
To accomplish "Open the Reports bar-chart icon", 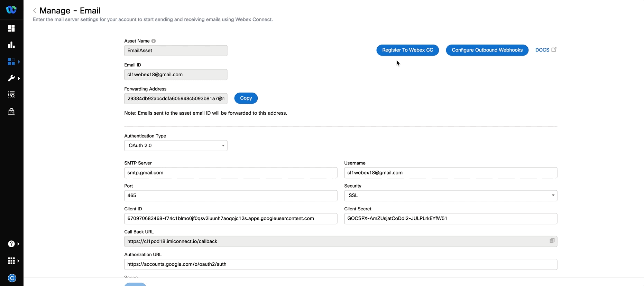I will [x=11, y=45].
